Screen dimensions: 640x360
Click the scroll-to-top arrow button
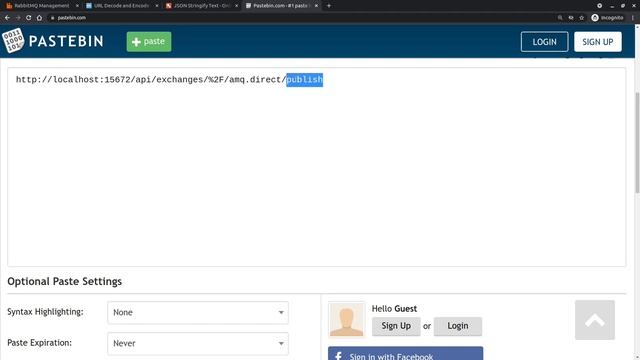coord(595,320)
